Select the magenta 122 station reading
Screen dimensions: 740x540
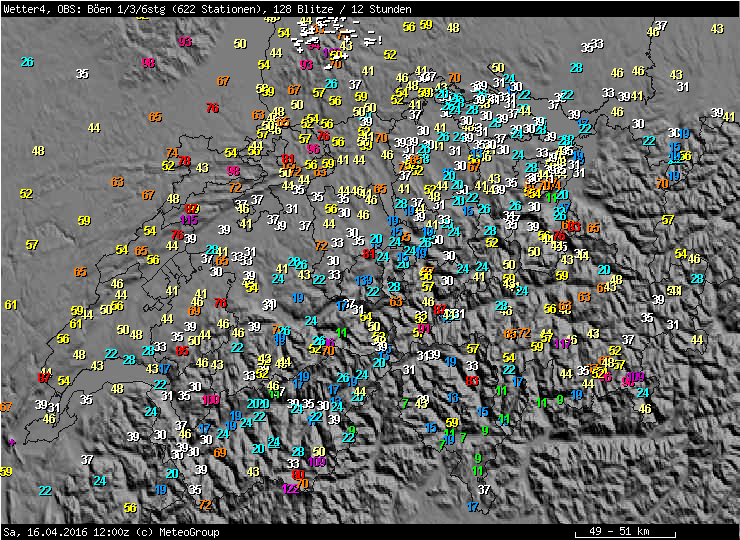(x=290, y=488)
